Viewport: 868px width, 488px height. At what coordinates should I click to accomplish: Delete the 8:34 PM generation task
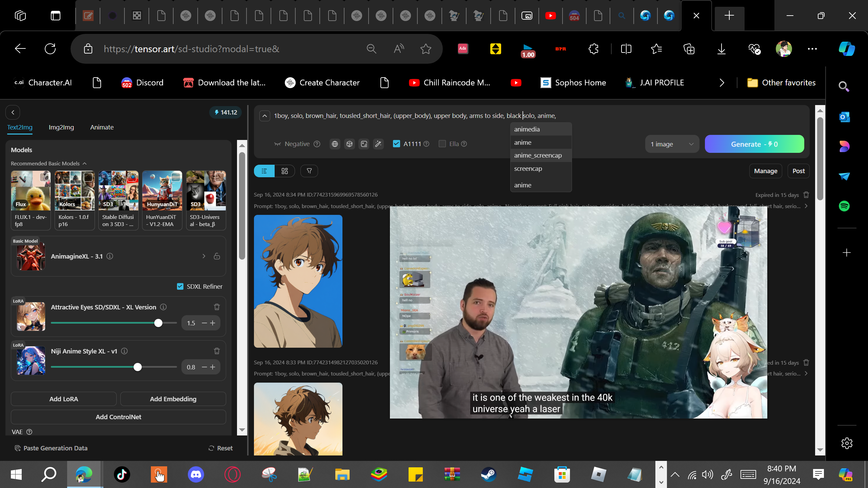[x=806, y=195]
